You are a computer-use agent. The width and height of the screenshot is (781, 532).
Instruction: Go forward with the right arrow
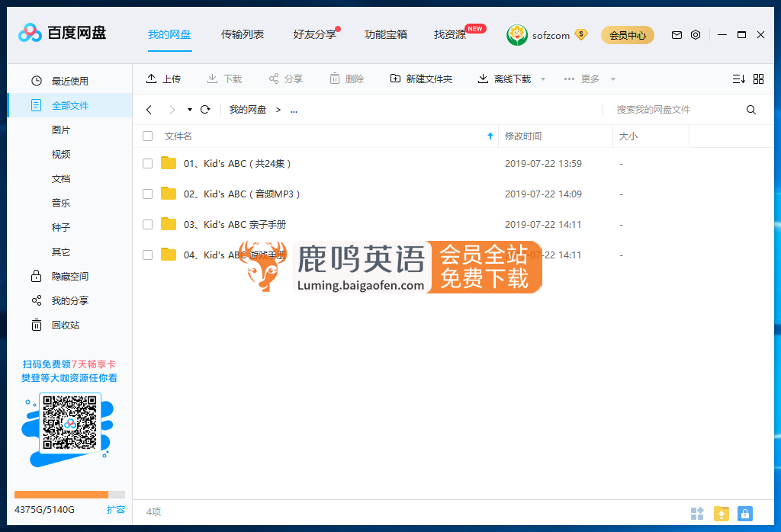[x=172, y=110]
